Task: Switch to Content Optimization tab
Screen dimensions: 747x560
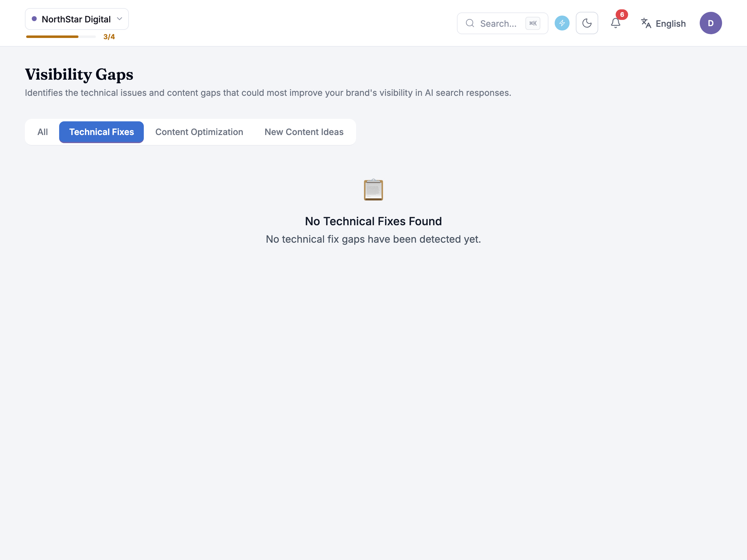Action: [x=199, y=132]
